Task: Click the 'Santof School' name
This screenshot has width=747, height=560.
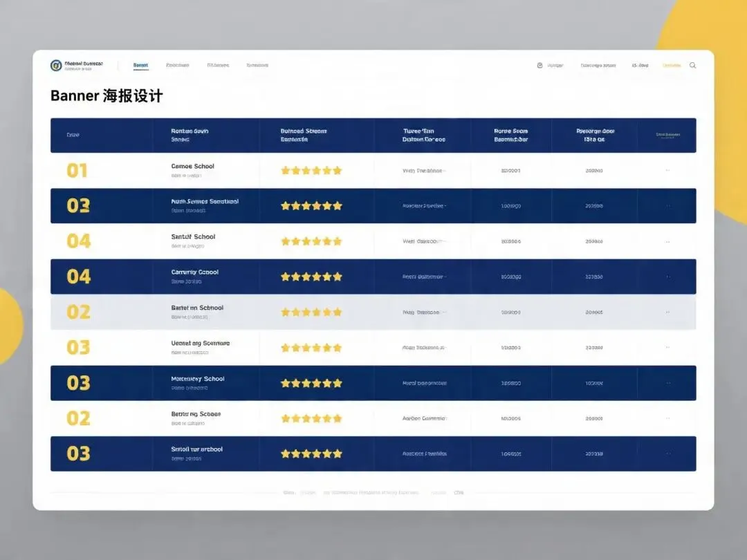Action: [x=193, y=236]
